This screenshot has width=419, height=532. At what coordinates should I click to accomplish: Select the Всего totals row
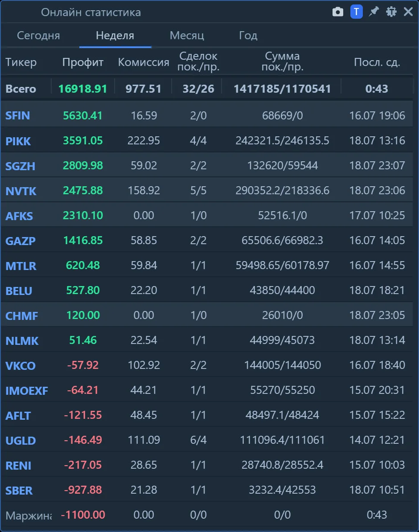(207, 89)
